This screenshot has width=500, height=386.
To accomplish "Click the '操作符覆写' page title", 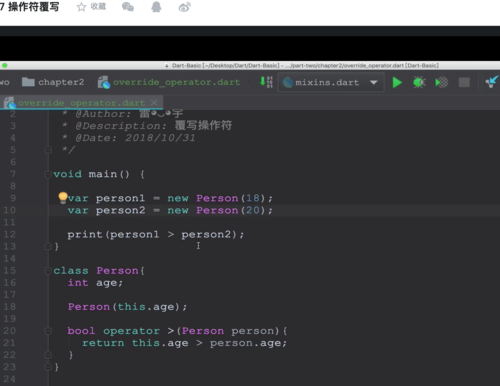I will 33,7.
